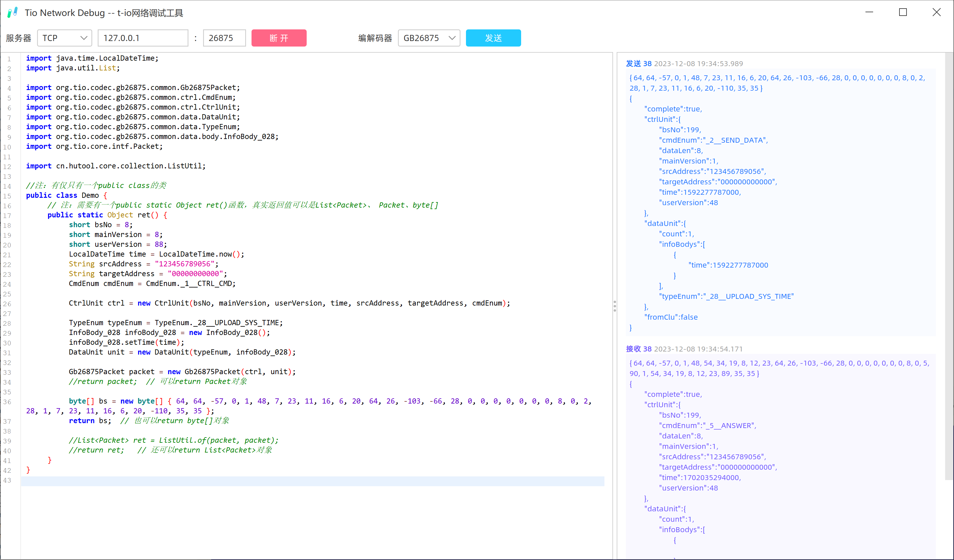The height and width of the screenshot is (560, 954).
Task: Click the blue 发送 send button
Action: 493,38
